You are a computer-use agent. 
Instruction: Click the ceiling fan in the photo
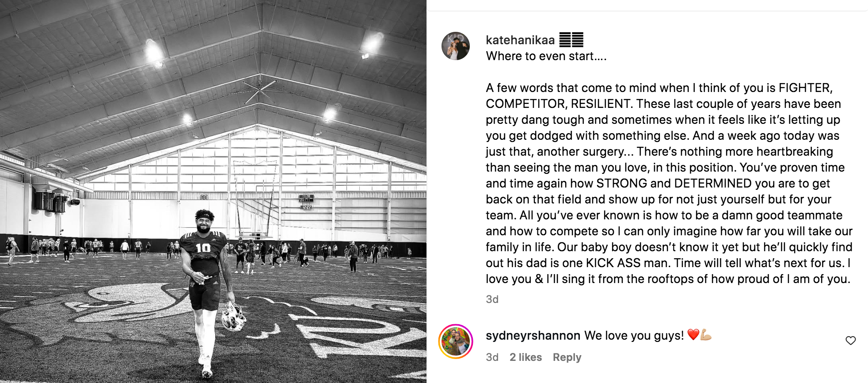pyautogui.click(x=261, y=90)
